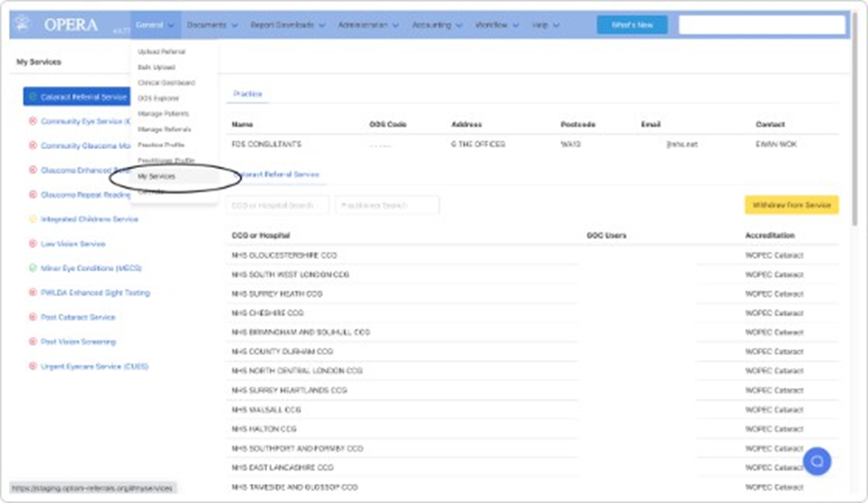Click the NHS SURREY HEATH CCG row
Viewport: 868px width, 503px height.
coord(533,294)
